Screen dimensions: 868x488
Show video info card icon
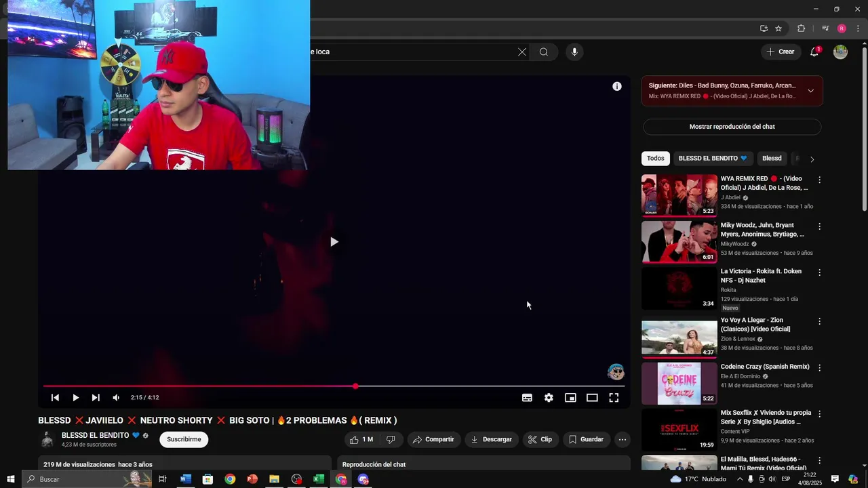pos(617,86)
